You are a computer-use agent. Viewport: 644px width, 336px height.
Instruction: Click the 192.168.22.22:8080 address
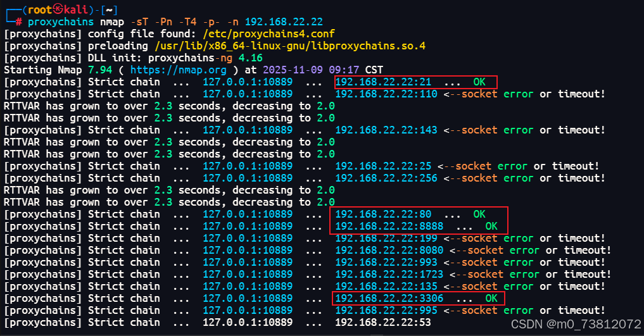point(389,250)
